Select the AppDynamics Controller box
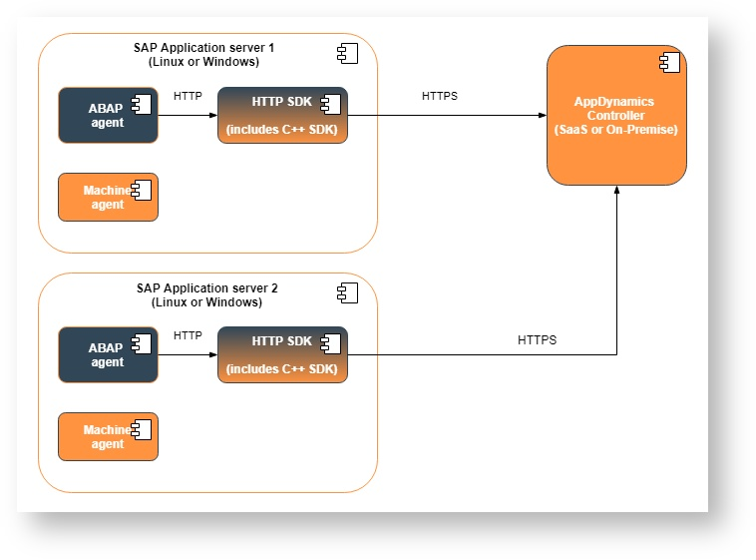This screenshot has height=560, width=756. 616,115
